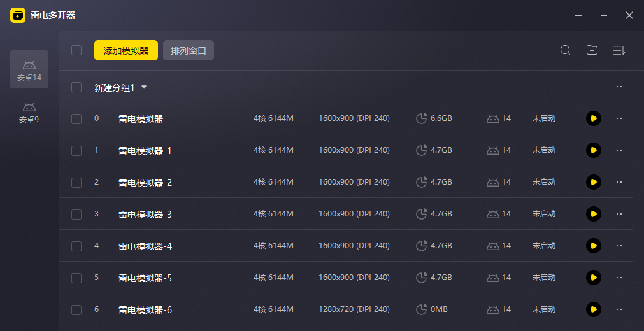Click the name 雷电模拟器-1

click(145, 151)
